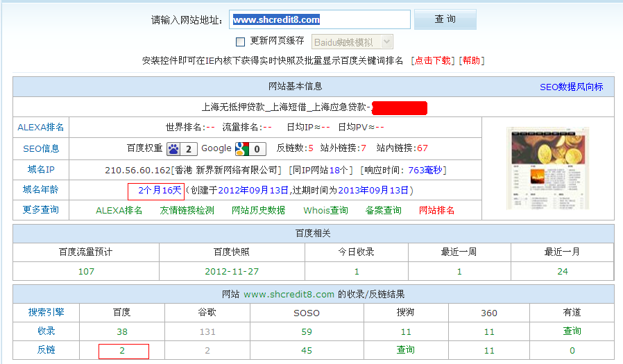The image size is (623, 364).
Task: Click the SEO信息 row label
Action: pyautogui.click(x=41, y=148)
